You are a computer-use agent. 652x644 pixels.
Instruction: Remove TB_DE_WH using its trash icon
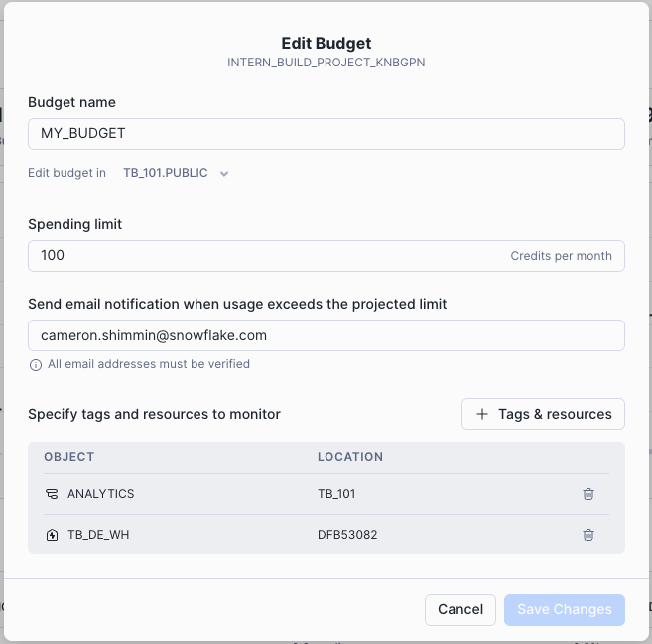[x=587, y=535]
